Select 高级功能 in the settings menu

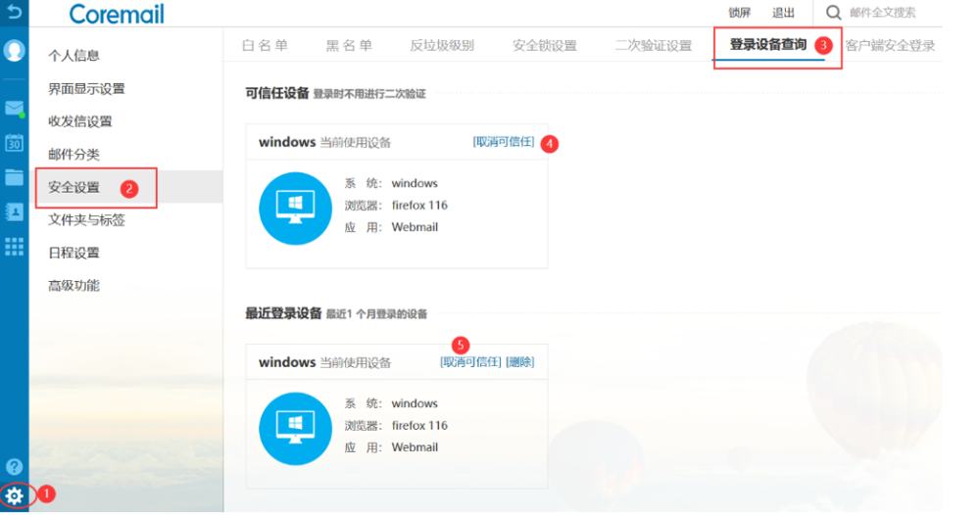pyautogui.click(x=74, y=286)
